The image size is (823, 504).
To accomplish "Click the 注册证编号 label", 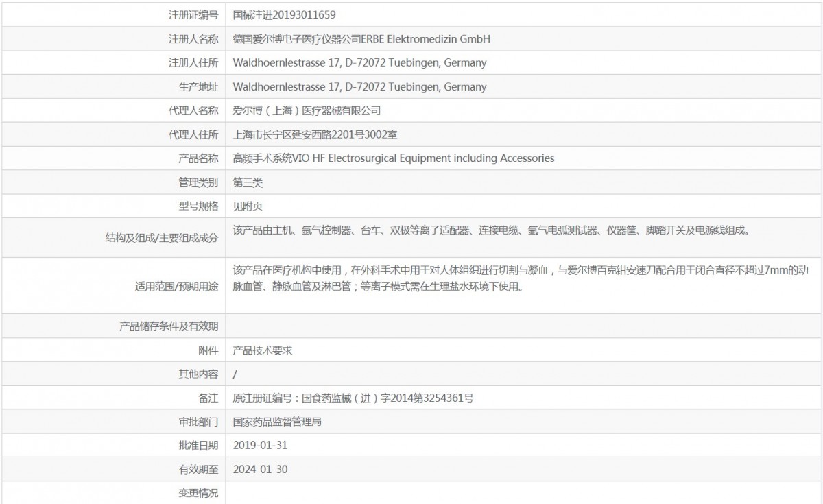I will click(193, 14).
